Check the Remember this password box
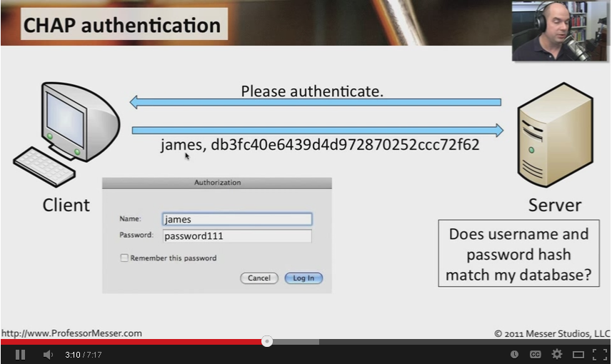The width and height of the screenshot is (612, 364). click(x=124, y=258)
